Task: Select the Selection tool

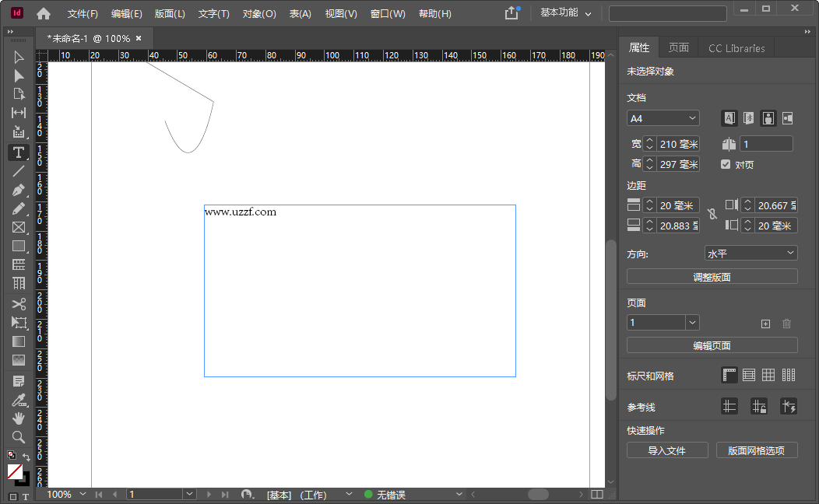Action: click(19, 57)
